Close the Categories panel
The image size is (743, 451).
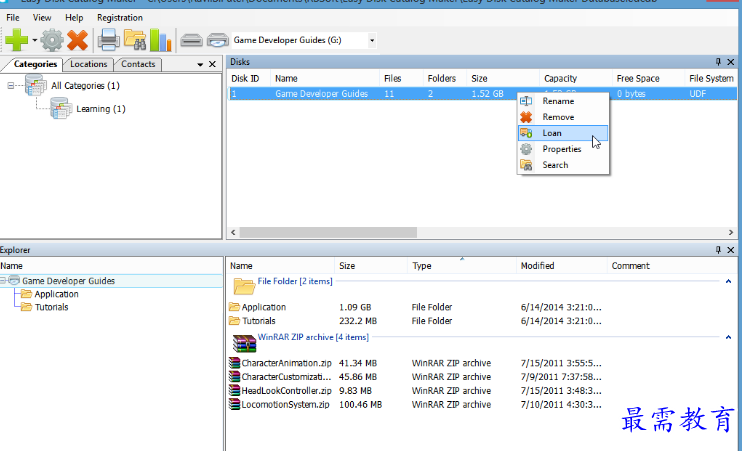coord(212,64)
